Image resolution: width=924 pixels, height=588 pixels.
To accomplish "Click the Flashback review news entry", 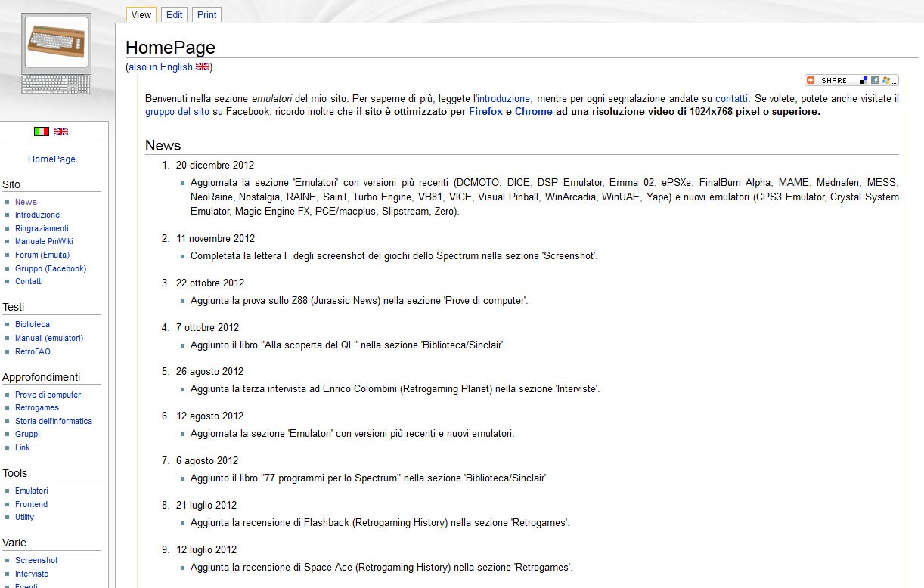I will pos(380,522).
